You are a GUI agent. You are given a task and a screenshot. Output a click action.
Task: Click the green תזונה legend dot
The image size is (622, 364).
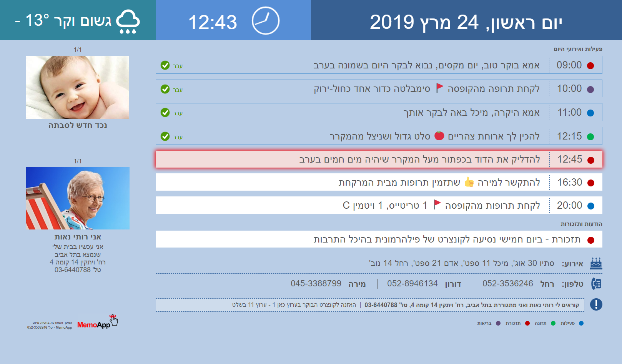point(553,323)
